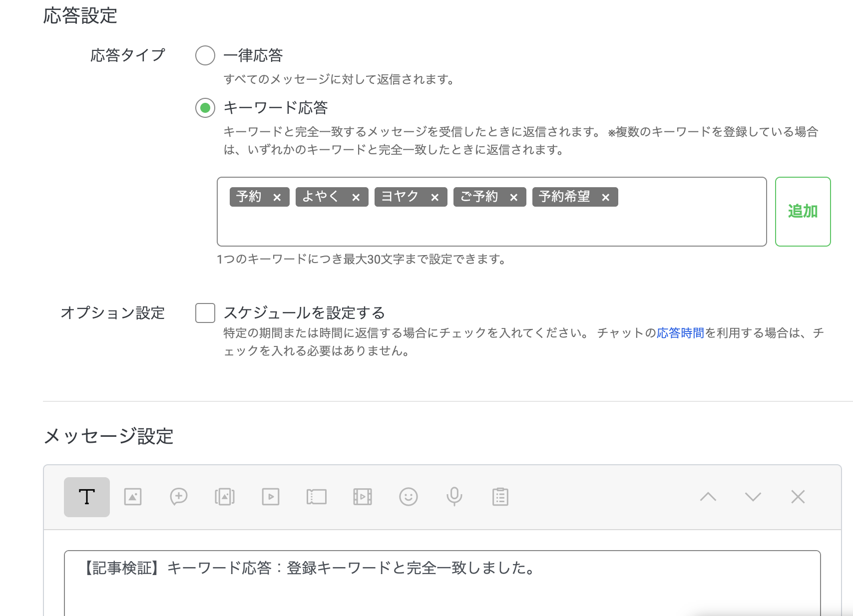853x616 pixels.
Task: Select the rich video message icon
Action: [363, 497]
